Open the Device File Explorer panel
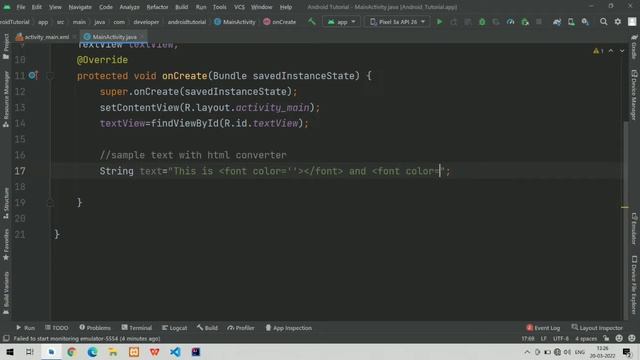Viewport: 640px width, 360px height. [x=634, y=284]
